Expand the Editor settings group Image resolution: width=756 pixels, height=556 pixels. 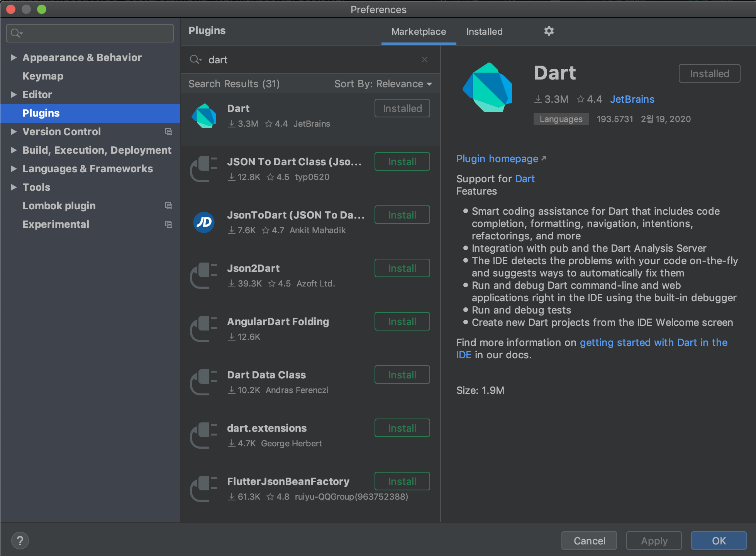point(14,95)
